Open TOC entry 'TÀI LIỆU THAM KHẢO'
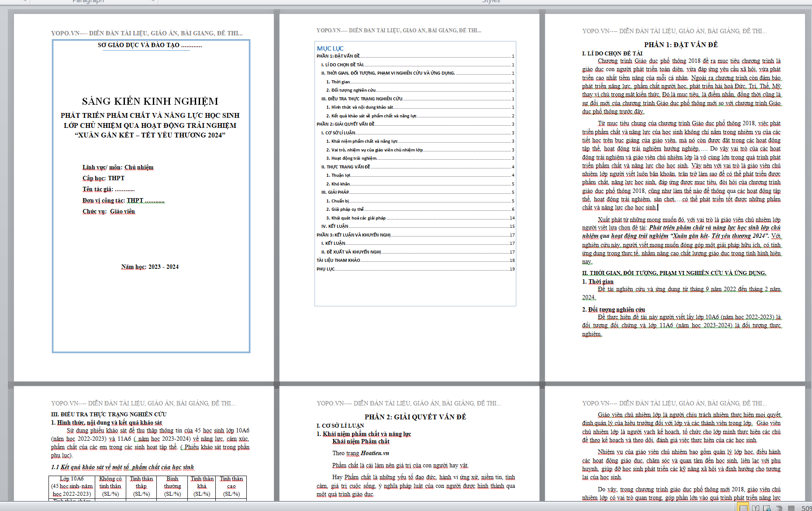Viewport: 812px width, 511px height. click(x=415, y=260)
